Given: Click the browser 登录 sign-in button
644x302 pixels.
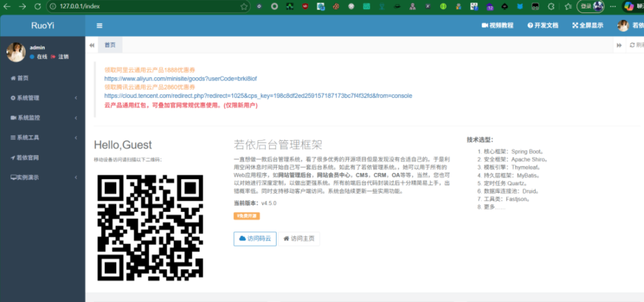Looking at the screenshot, I should (x=590, y=7).
